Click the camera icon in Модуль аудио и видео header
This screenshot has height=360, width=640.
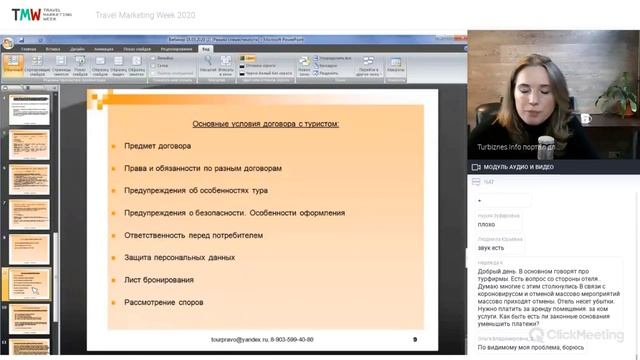tap(476, 167)
